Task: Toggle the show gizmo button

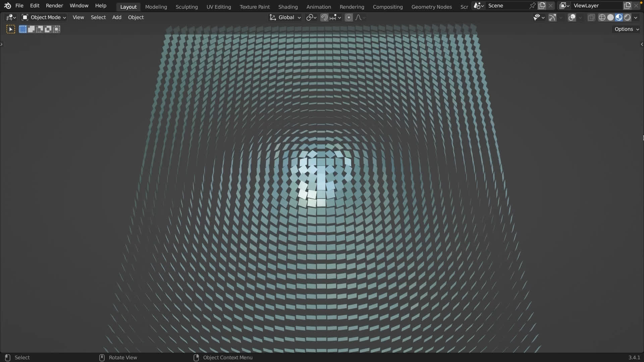Action: [x=552, y=17]
